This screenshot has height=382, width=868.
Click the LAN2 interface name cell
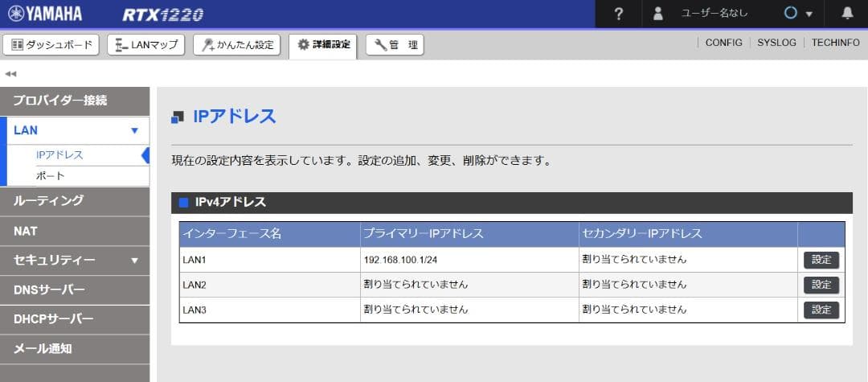269,285
